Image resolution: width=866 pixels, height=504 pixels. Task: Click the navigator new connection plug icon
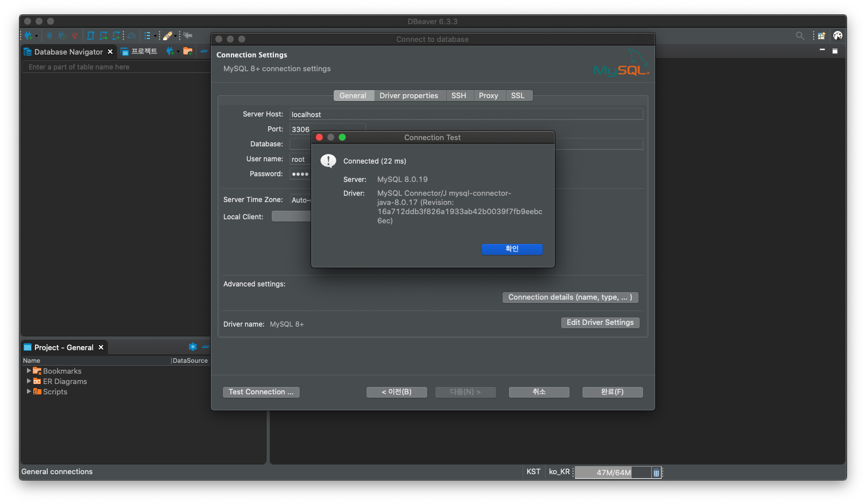(x=170, y=51)
